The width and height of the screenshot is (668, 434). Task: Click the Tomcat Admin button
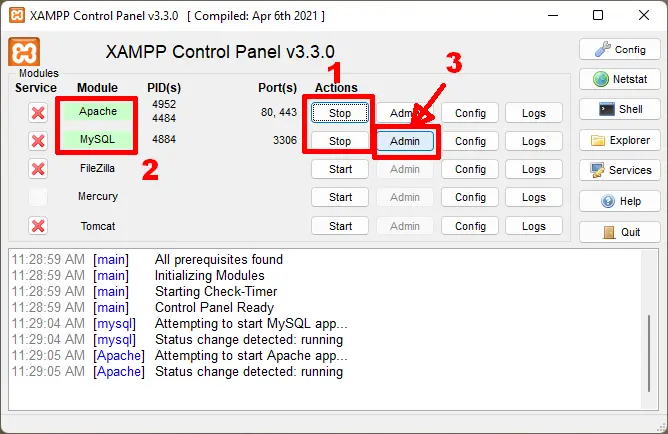(405, 226)
